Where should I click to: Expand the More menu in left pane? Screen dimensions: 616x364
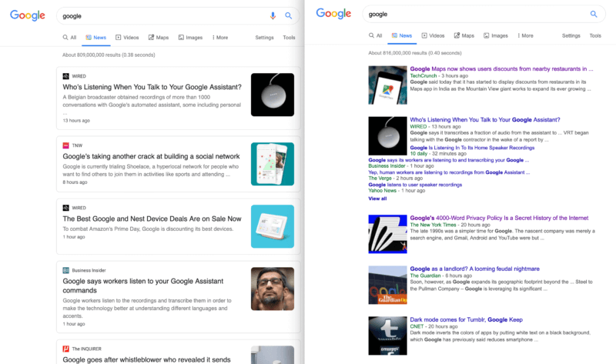[x=220, y=37]
